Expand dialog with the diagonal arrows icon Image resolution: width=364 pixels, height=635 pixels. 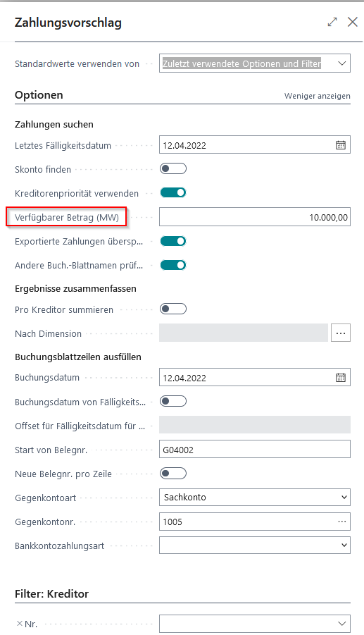coord(332,22)
